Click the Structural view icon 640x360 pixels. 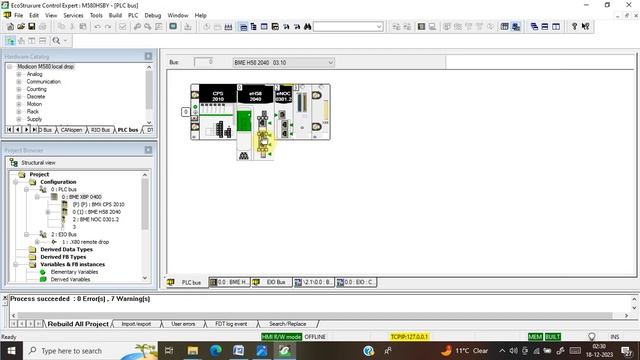[13, 162]
